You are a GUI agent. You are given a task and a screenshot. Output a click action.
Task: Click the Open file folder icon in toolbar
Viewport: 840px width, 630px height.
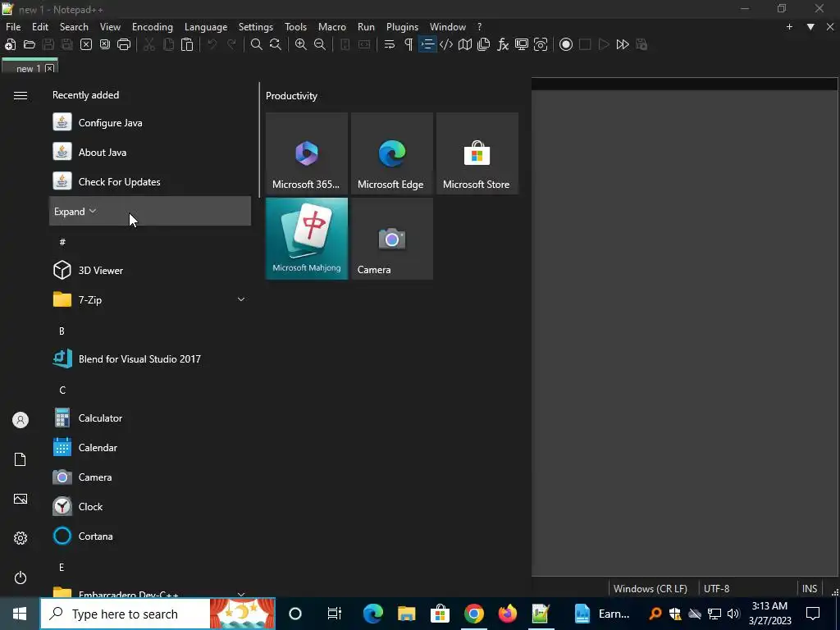30,44
